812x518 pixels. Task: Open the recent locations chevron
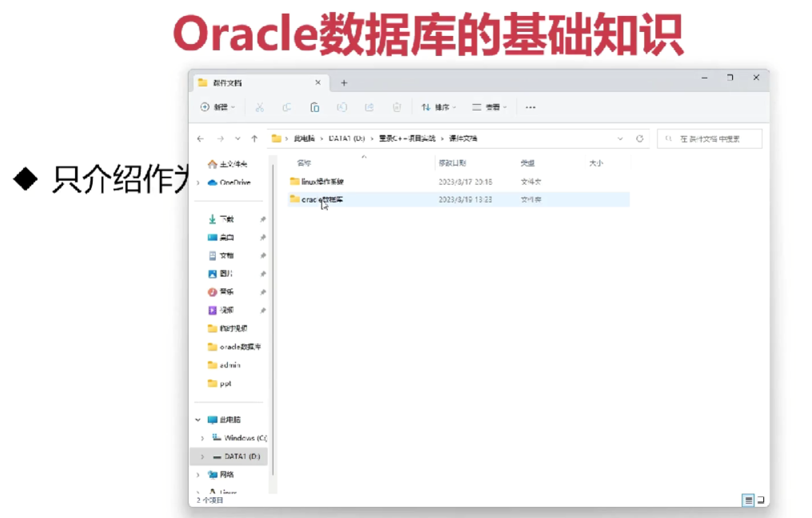click(238, 139)
